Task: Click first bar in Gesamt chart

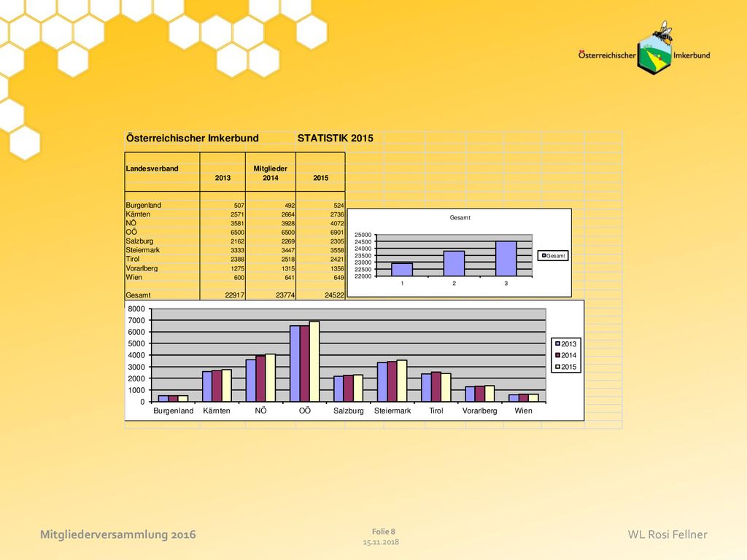Action: pyautogui.click(x=402, y=270)
